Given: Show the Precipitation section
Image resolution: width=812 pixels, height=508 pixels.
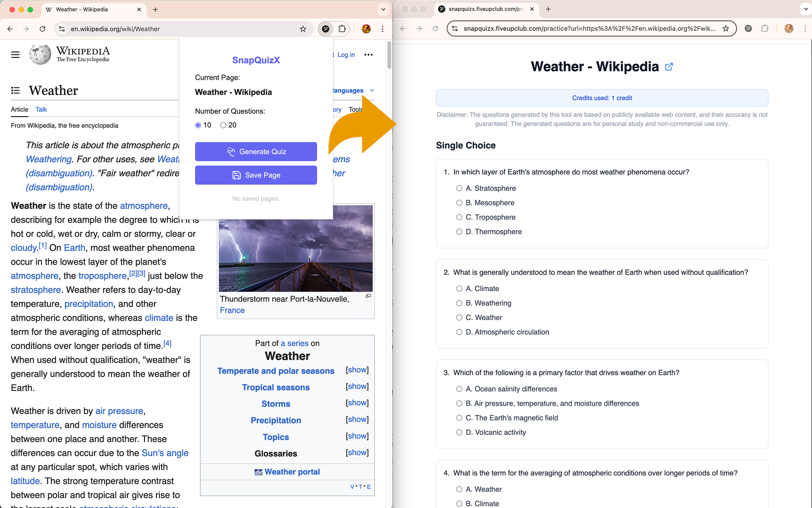Looking at the screenshot, I should 357,419.
